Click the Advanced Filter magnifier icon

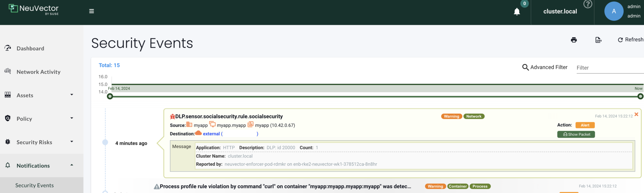coord(525,67)
